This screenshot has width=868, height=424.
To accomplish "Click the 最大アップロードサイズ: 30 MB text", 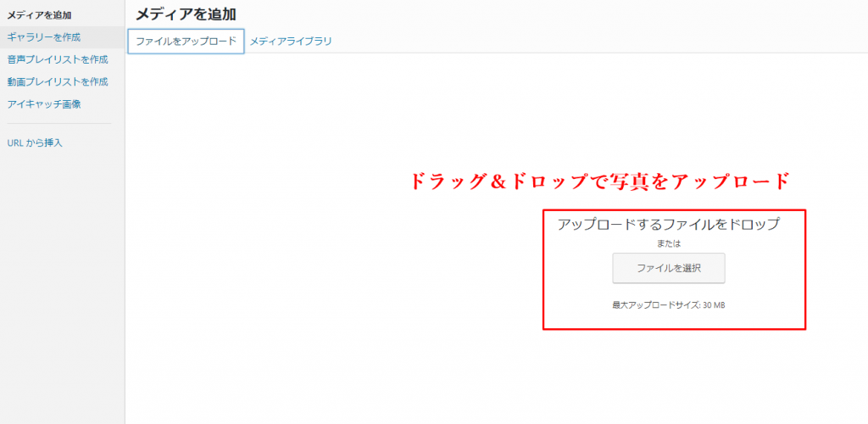I will coord(669,305).
